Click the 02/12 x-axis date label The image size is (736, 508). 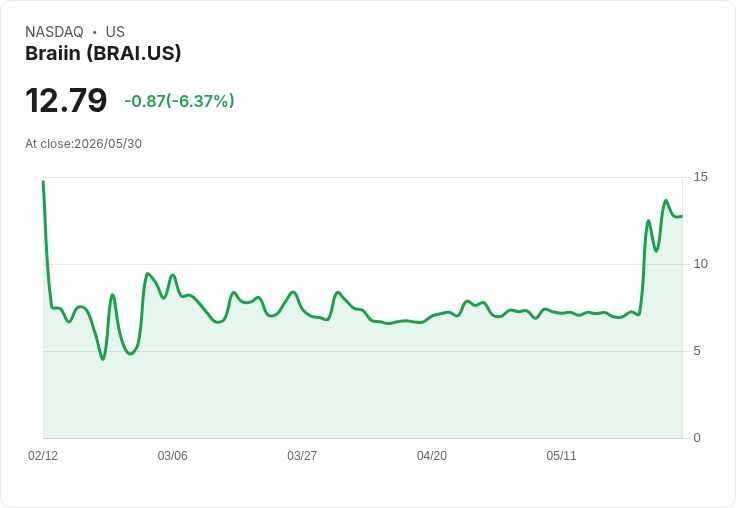pyautogui.click(x=43, y=456)
